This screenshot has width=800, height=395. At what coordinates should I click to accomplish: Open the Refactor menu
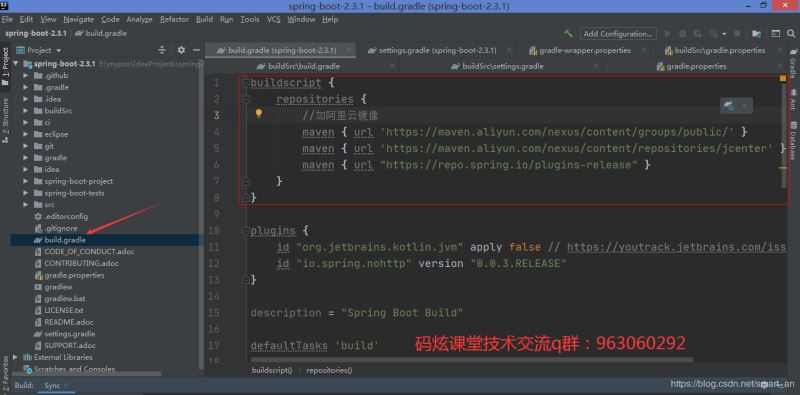coord(174,19)
